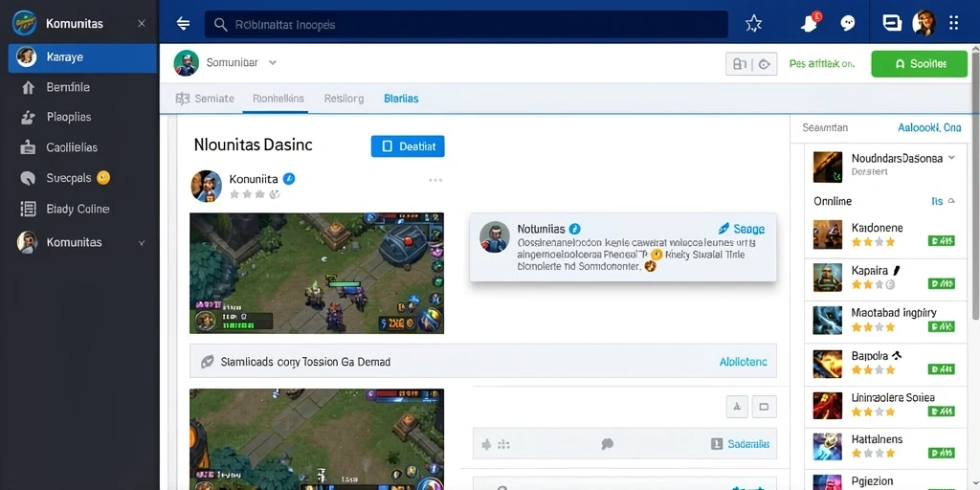Click green badge on Uninaolere Soiiea row

click(x=942, y=412)
